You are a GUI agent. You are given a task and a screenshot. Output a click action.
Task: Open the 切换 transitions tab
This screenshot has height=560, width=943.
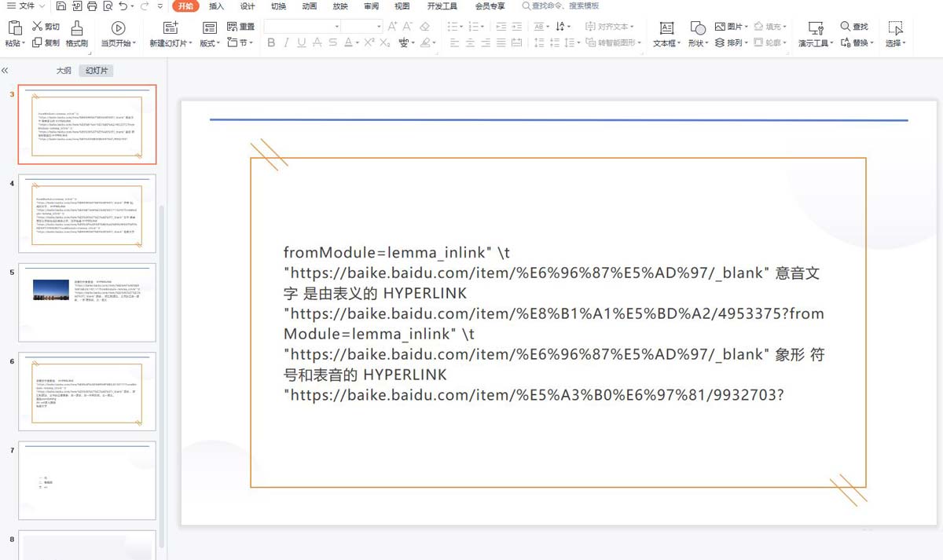[278, 6]
